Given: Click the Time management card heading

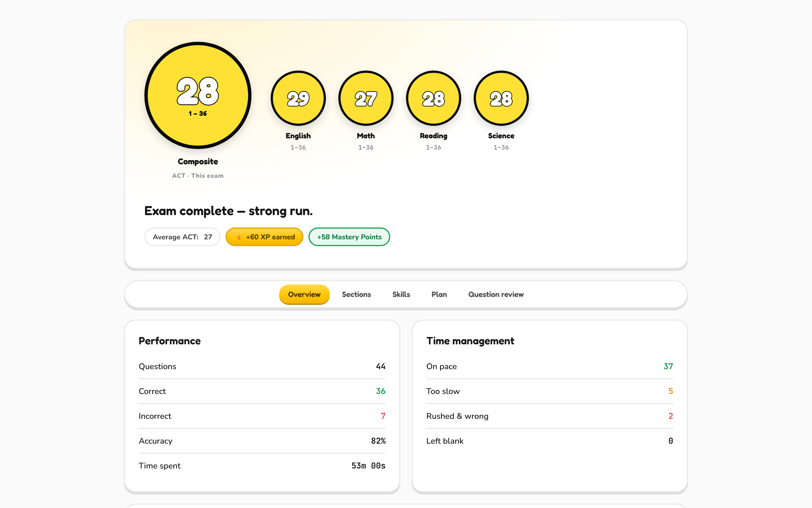Looking at the screenshot, I should coord(470,341).
